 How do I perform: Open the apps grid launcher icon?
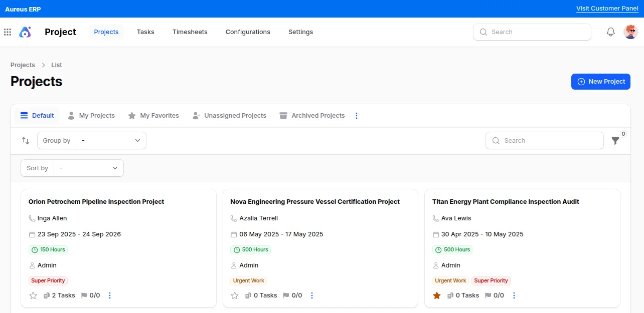8,32
